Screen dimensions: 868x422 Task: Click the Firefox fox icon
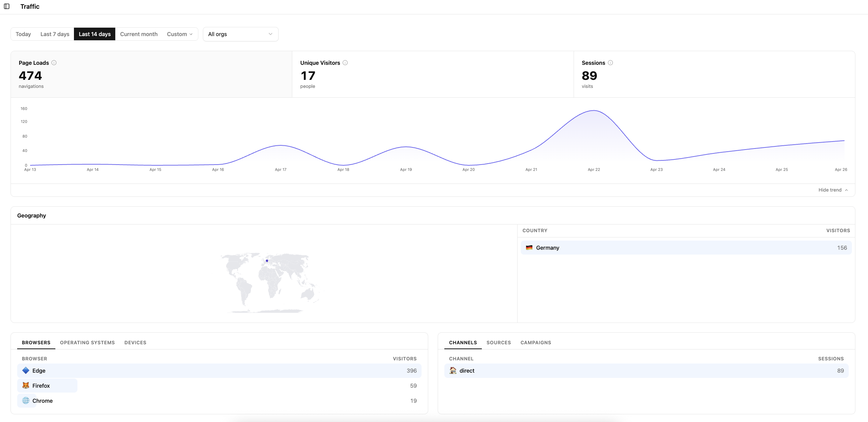click(x=25, y=385)
